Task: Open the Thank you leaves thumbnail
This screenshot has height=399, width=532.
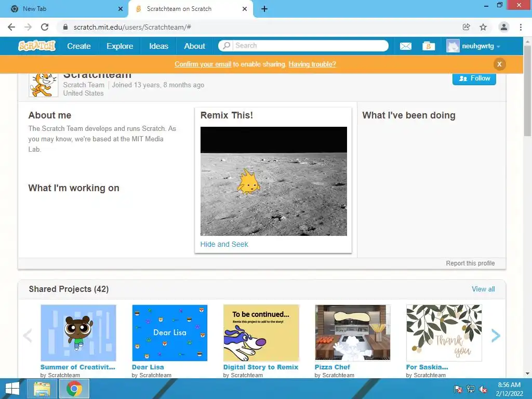Action: pyautogui.click(x=444, y=333)
